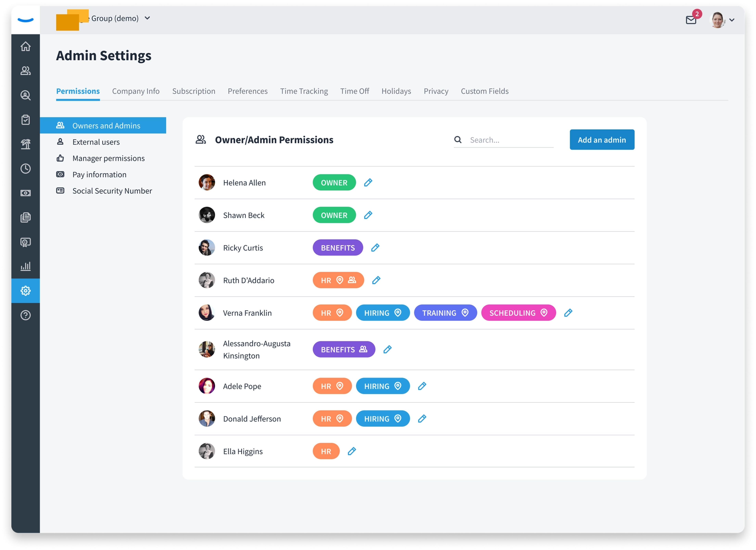The image size is (756, 550).
Task: Edit Verna Franklin's permissions pencil icon
Action: (x=568, y=313)
